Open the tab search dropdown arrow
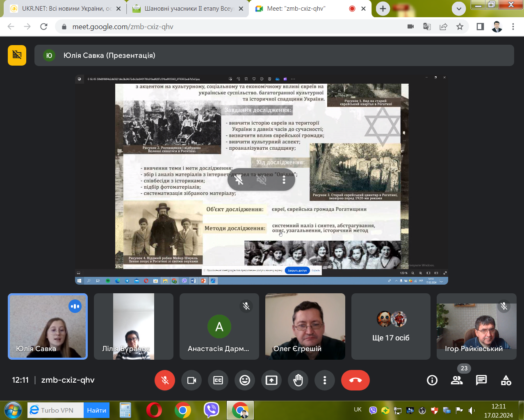 459,9
